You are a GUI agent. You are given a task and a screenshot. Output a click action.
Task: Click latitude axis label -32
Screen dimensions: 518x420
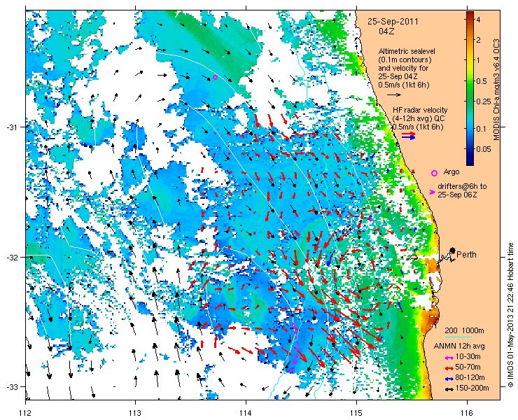click(11, 257)
